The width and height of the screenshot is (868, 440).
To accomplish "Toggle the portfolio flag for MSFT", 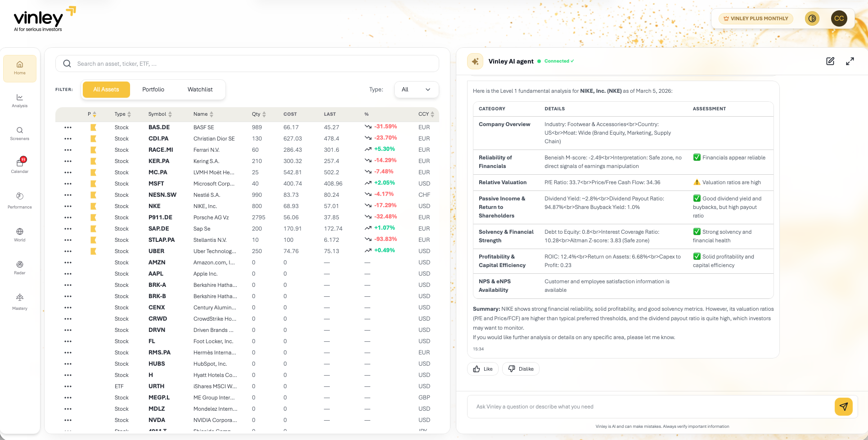I will (94, 184).
